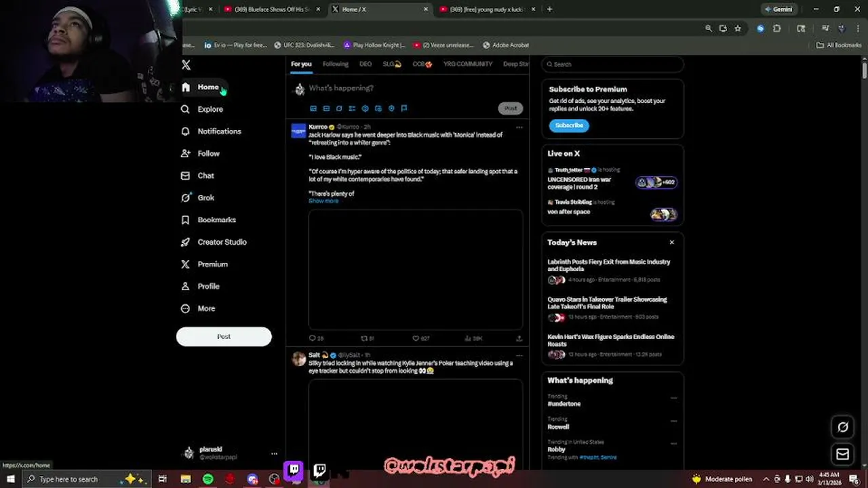This screenshot has height=488, width=868.
Task: Open options for Robby trend
Action: point(673,444)
